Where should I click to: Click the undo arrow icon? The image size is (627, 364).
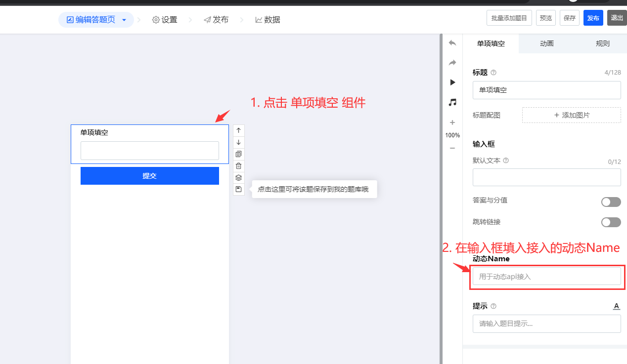[x=452, y=43]
